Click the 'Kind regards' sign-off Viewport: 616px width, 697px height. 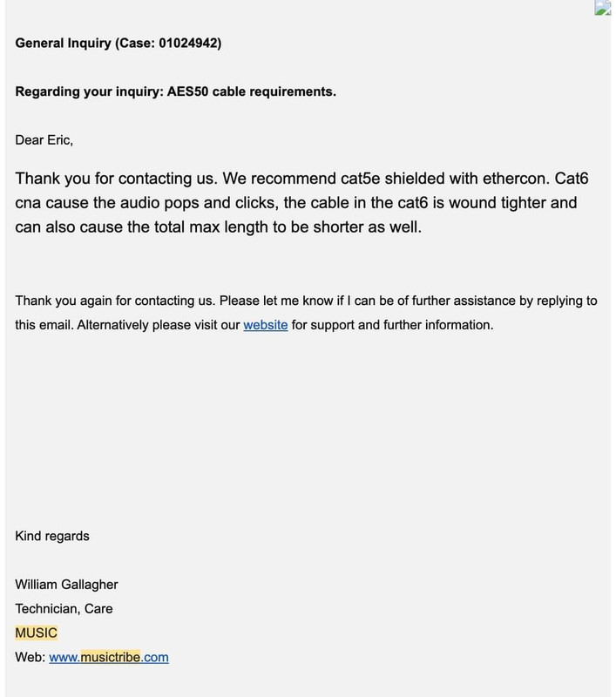[x=52, y=536]
